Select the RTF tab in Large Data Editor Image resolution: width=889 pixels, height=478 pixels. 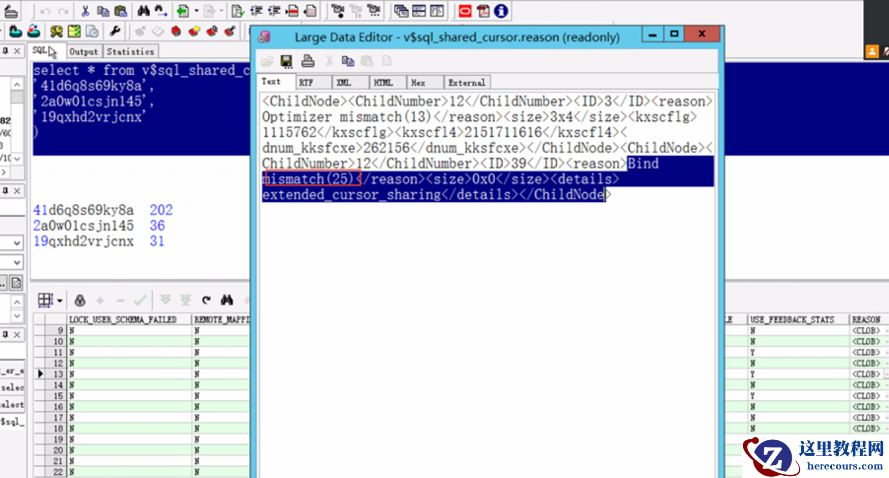point(313,83)
